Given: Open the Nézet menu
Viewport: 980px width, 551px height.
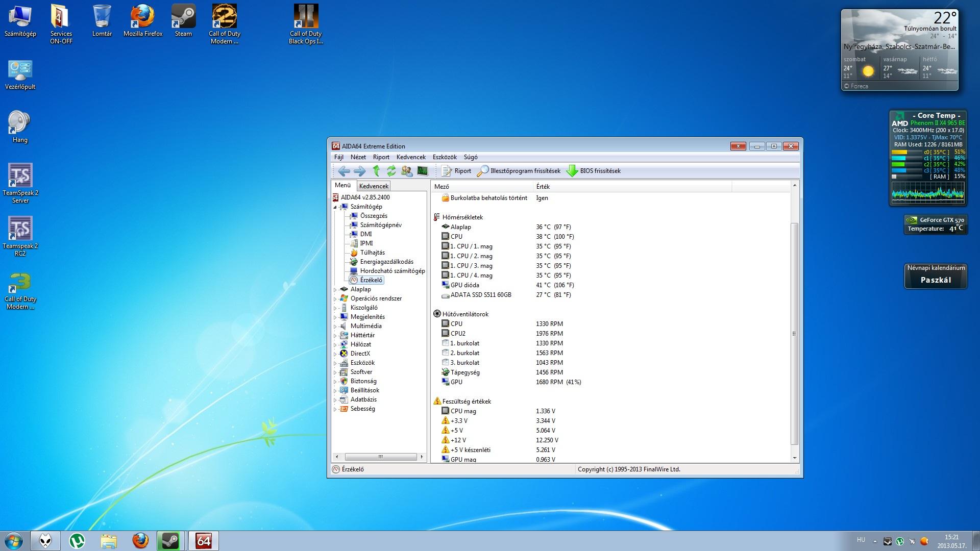Looking at the screenshot, I should tap(358, 157).
